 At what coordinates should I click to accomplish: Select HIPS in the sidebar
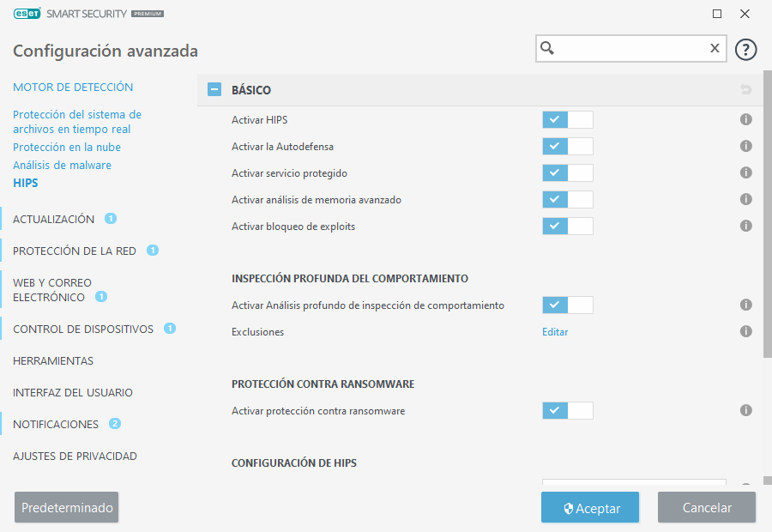click(25, 184)
